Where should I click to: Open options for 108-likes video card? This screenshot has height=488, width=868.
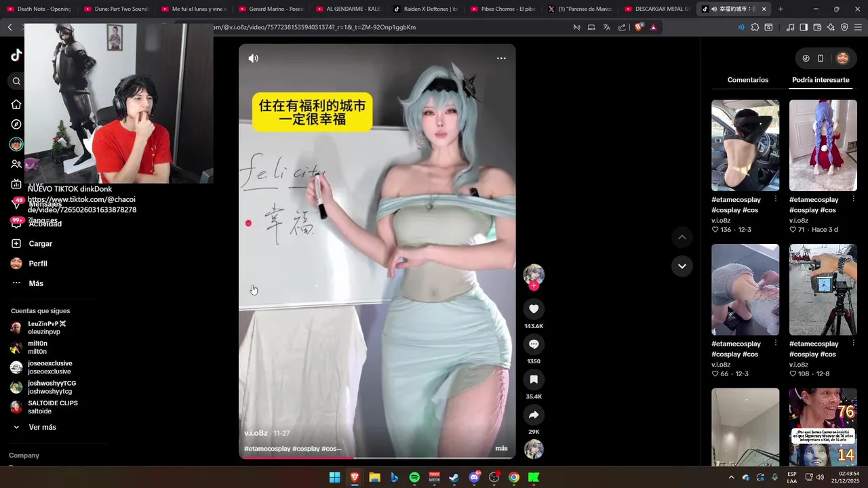[x=854, y=344]
